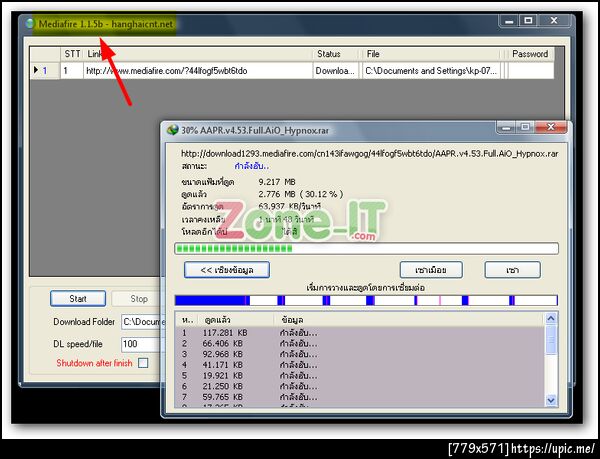Click the Status cell showing Downloa...
600x459 pixels.
tap(336, 71)
